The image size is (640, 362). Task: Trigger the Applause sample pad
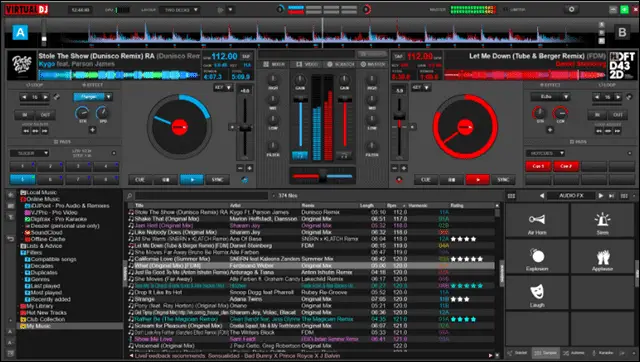pos(602,257)
